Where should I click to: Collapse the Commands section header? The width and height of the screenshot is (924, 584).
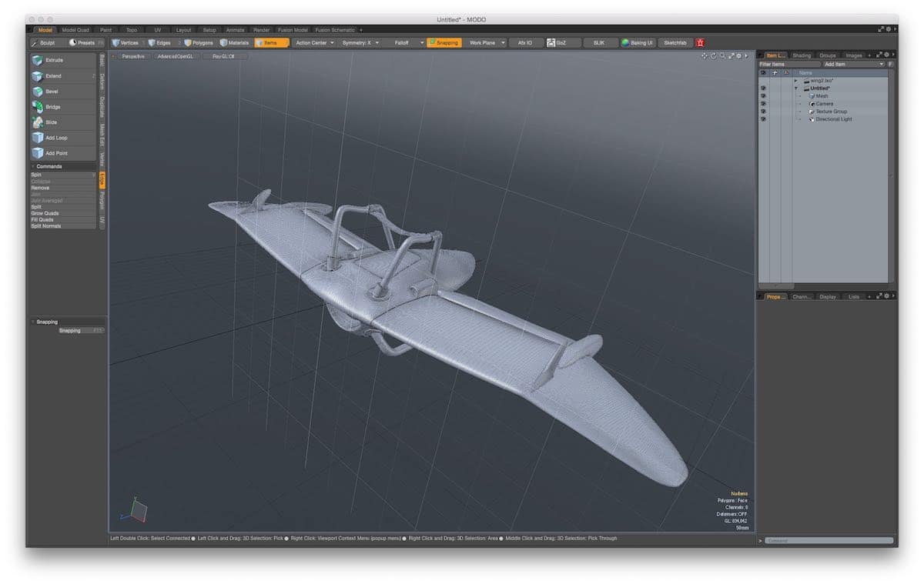[33, 166]
